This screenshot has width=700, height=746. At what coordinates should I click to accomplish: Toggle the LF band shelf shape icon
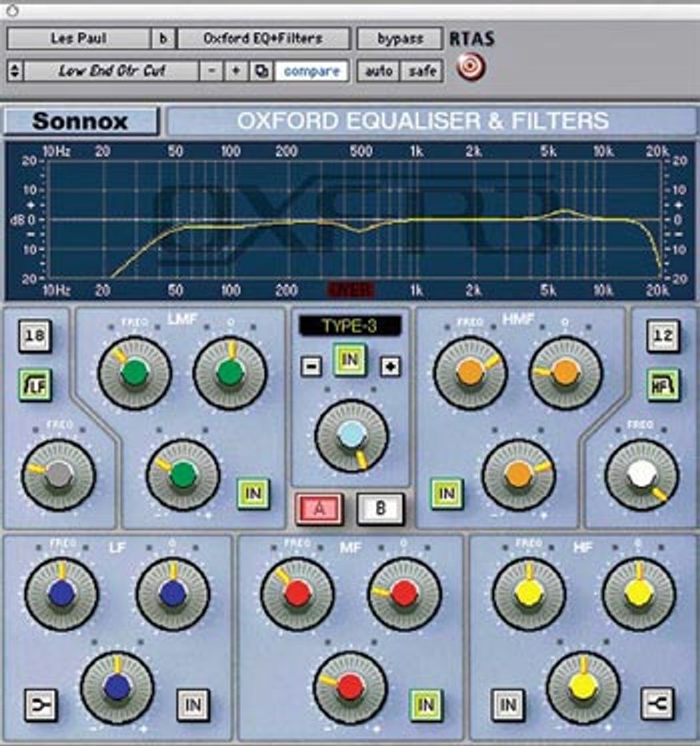[41, 705]
